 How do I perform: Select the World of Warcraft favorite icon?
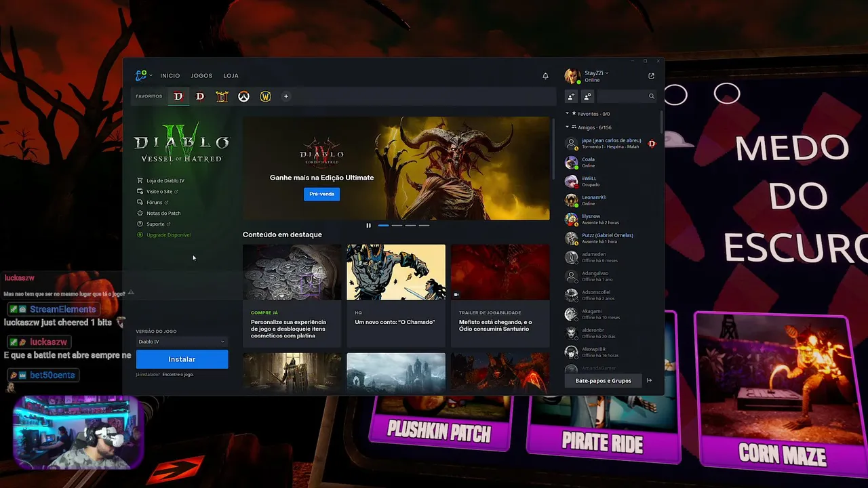[265, 97]
